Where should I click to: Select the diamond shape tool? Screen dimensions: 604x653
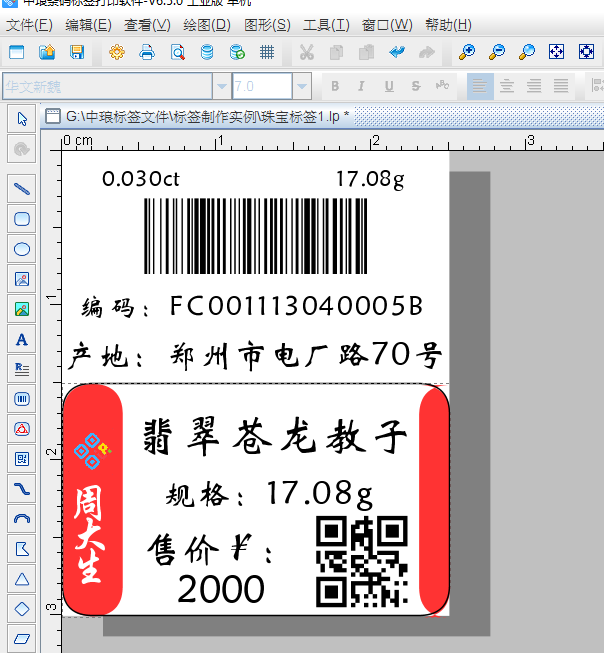coord(21,608)
